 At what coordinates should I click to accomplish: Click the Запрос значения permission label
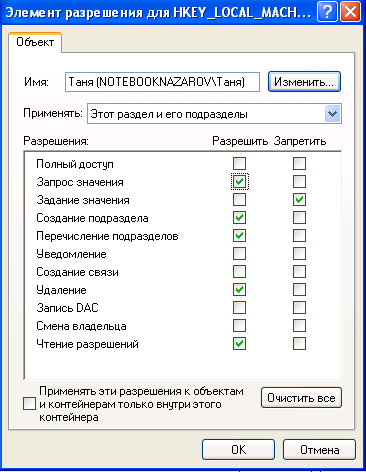click(80, 182)
